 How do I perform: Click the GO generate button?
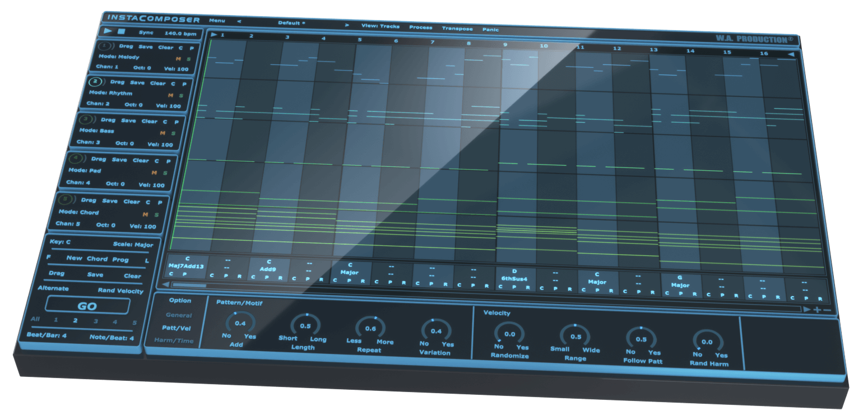pyautogui.click(x=87, y=306)
